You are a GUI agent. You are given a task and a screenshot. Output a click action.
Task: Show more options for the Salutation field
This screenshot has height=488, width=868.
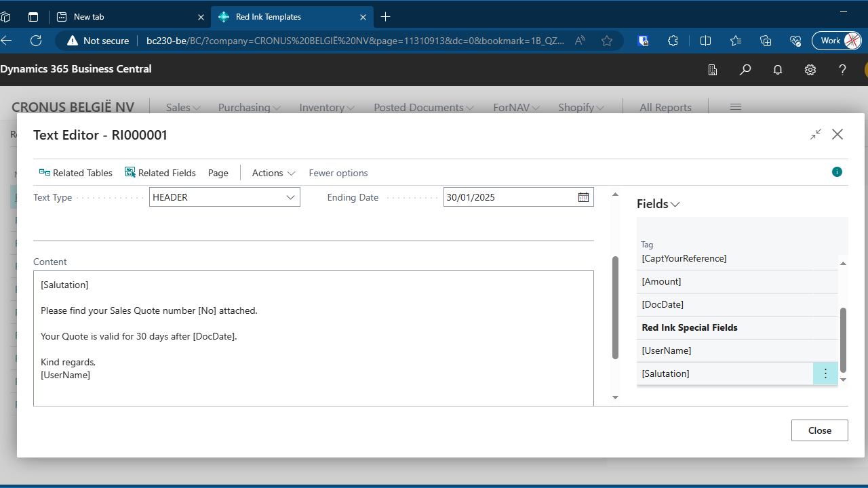(x=825, y=373)
